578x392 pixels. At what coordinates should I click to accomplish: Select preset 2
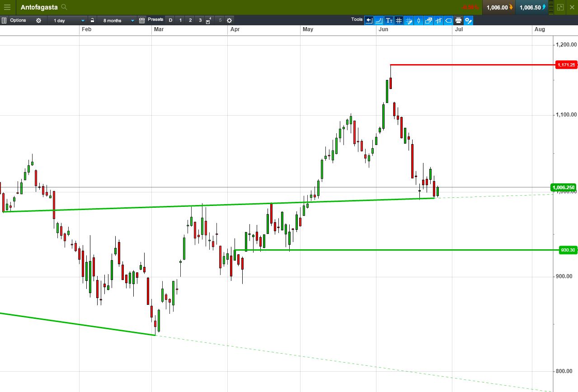pos(190,20)
